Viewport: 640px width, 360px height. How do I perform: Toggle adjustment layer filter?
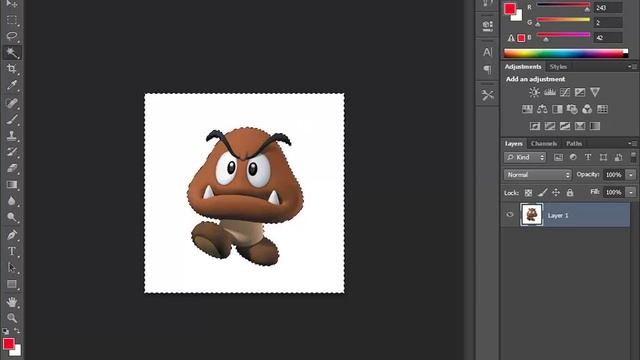(573, 158)
